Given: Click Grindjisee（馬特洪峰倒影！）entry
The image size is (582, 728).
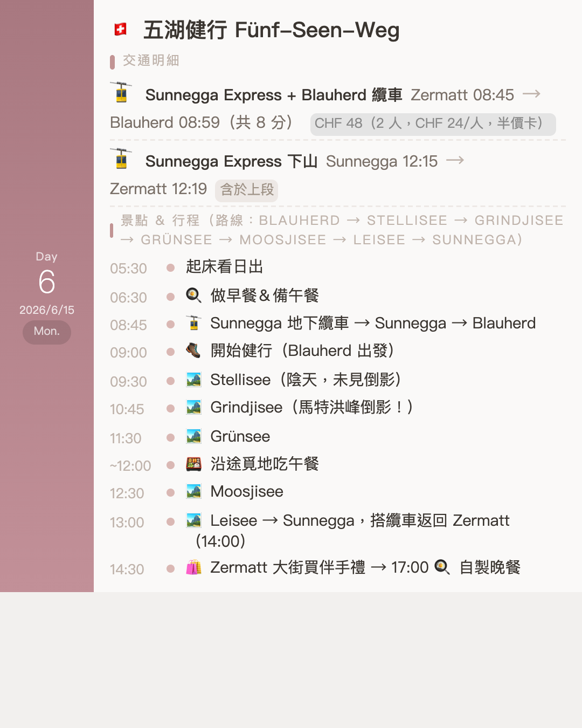Looking at the screenshot, I should point(311,407).
